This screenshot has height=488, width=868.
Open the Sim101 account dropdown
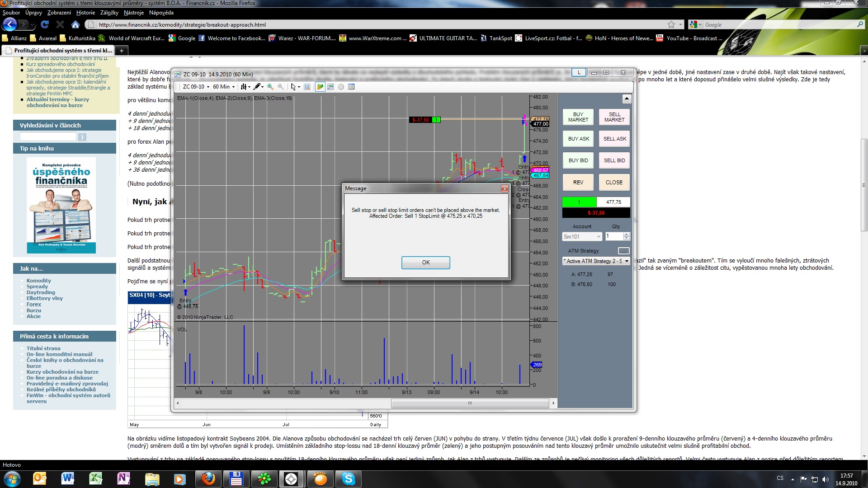pyautogui.click(x=599, y=237)
